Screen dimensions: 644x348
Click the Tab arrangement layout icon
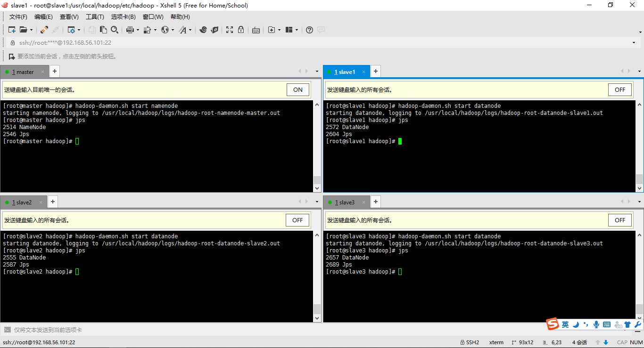pos(289,30)
